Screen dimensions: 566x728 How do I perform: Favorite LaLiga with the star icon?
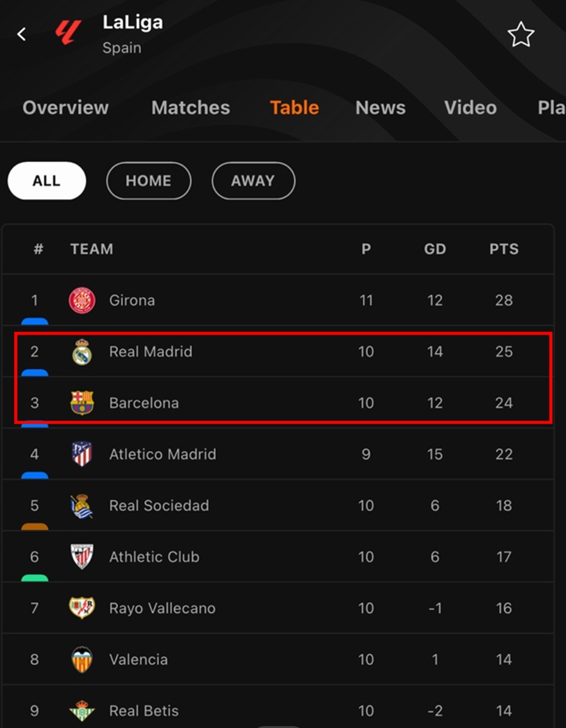(x=521, y=35)
